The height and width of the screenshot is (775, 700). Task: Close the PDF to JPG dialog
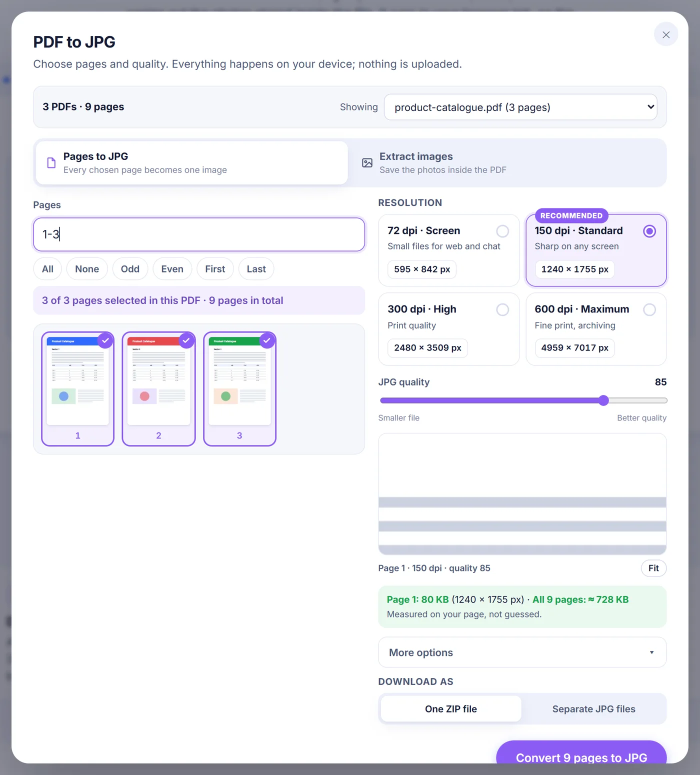tap(665, 34)
